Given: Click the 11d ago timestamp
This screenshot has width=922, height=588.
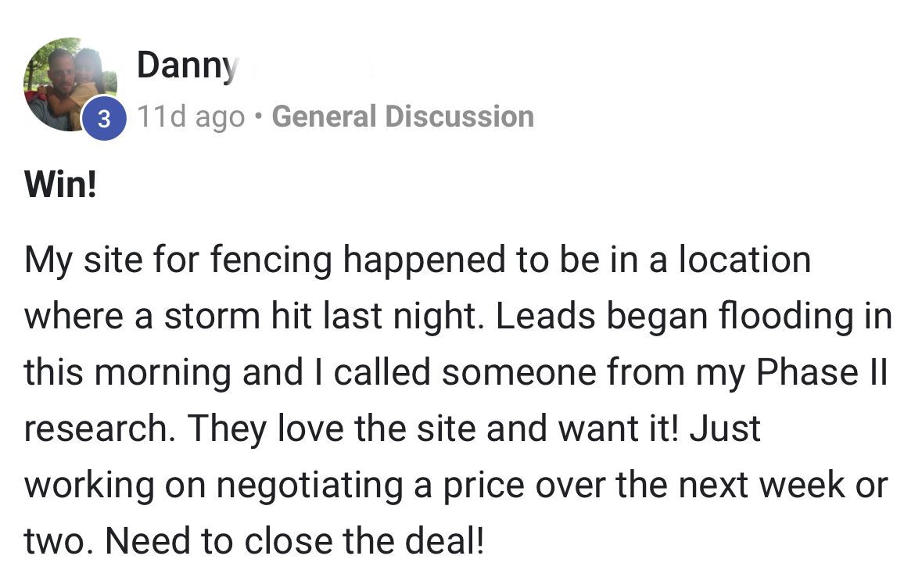Looking at the screenshot, I should click(191, 117).
